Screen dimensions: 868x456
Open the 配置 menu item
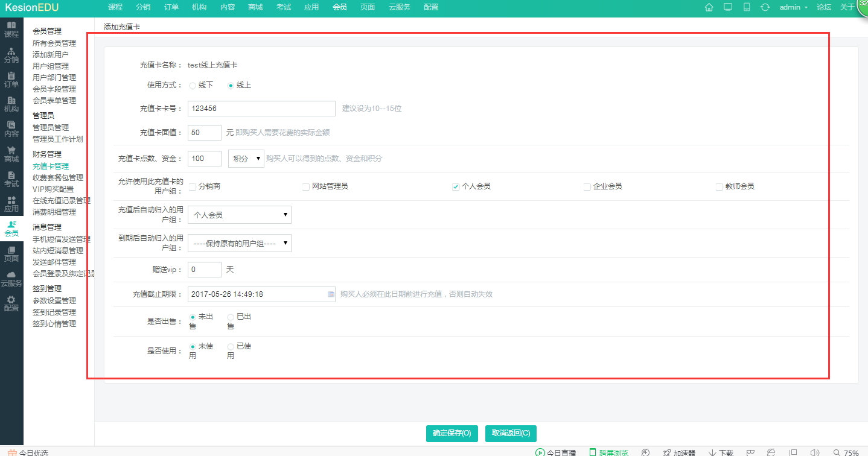click(430, 7)
